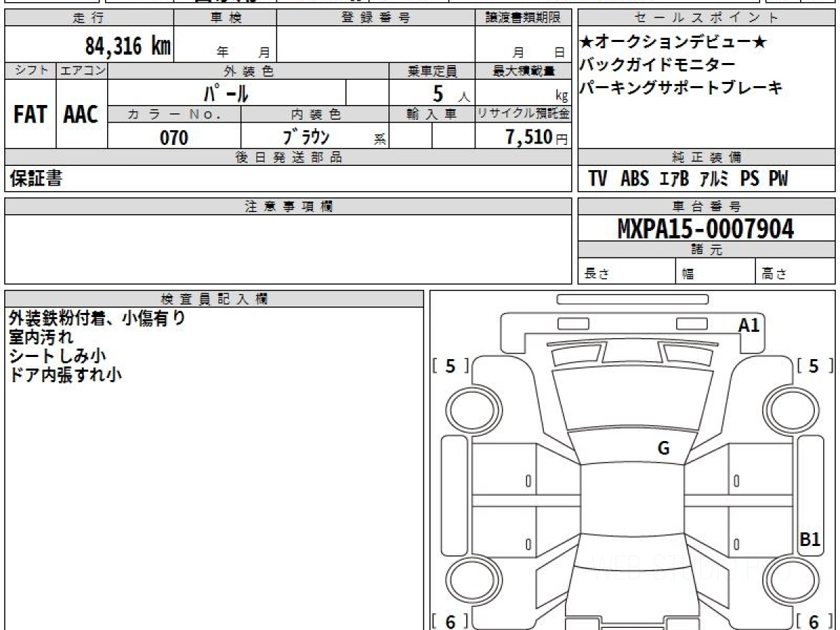Screen dimensions: 840x630
Task: Click the 輸入車 header
Action: pos(432,114)
